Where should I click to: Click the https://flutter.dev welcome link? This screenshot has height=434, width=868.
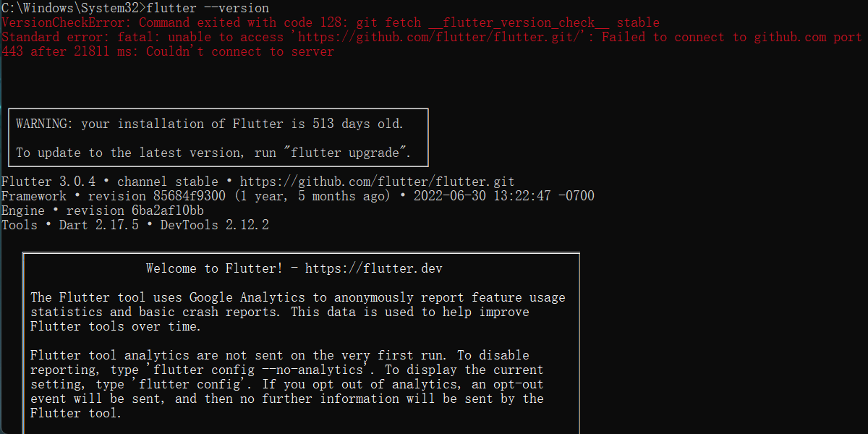[374, 269]
